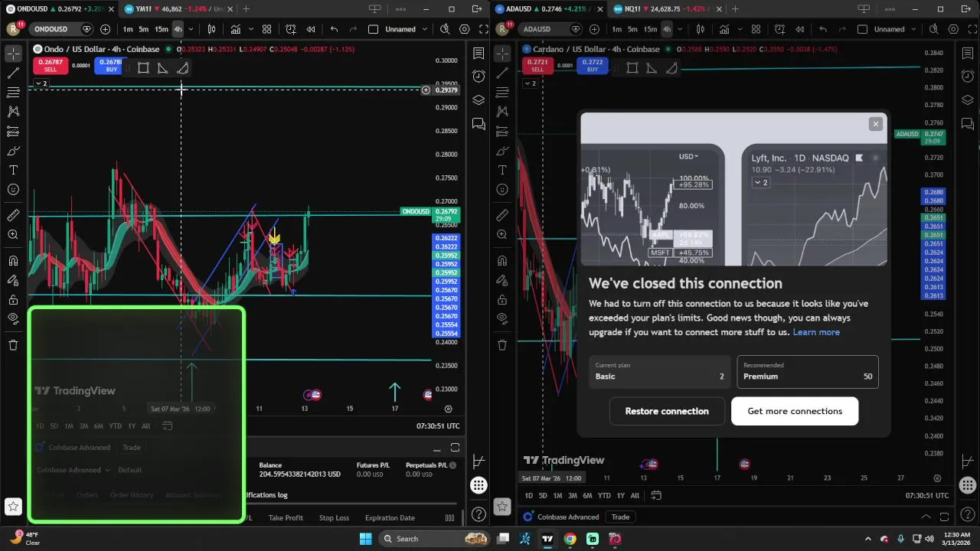Toggle lock all drawings in ADAUSD window
The height and width of the screenshot is (551, 980).
(x=502, y=299)
